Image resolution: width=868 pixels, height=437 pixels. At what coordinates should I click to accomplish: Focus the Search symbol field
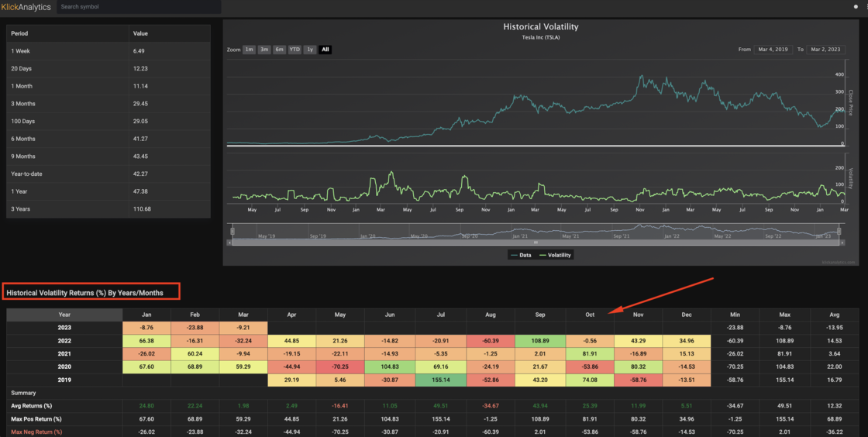139,7
